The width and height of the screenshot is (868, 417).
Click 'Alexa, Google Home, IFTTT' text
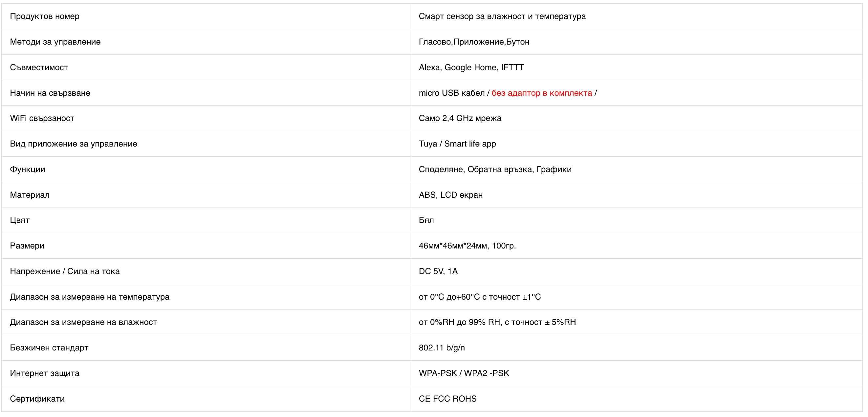471,67
